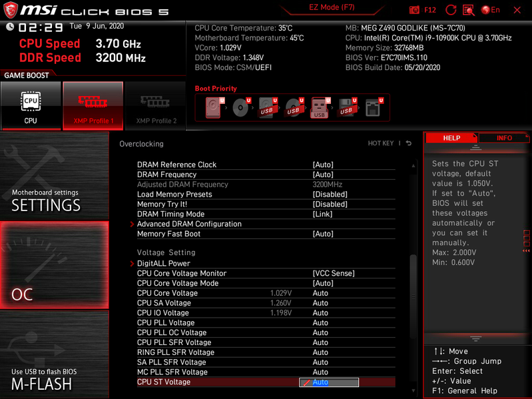
Task: Click the CPU ST Voltage edit field
Action: point(329,382)
